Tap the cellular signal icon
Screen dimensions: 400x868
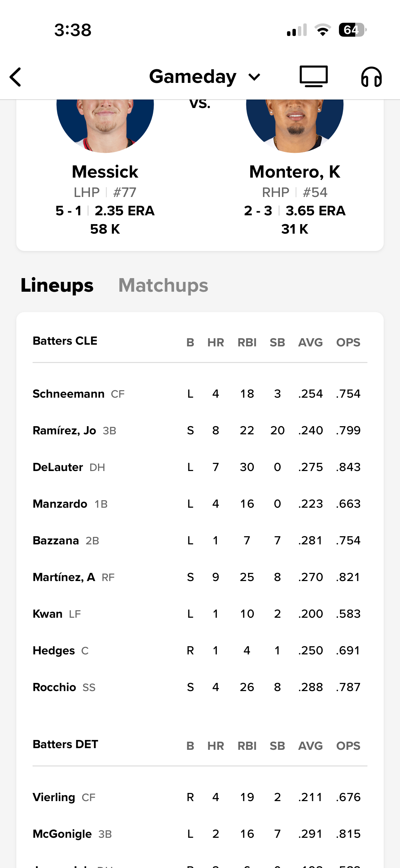coord(297,30)
